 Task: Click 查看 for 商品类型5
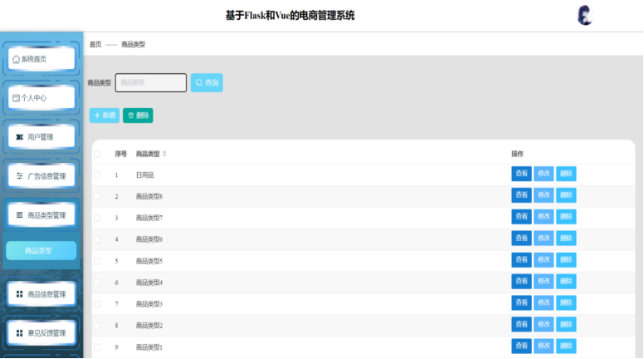[x=521, y=259]
